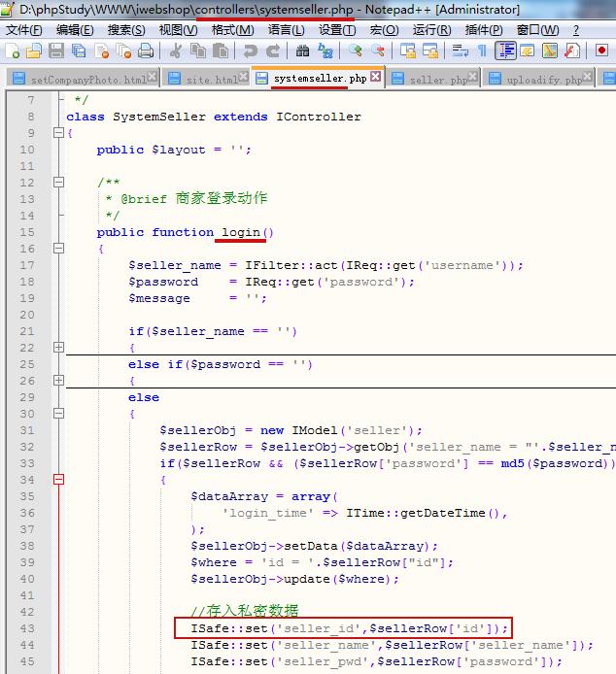This screenshot has height=674, width=616.
Task: Open the 编辑(E) menu
Action: coord(75,30)
